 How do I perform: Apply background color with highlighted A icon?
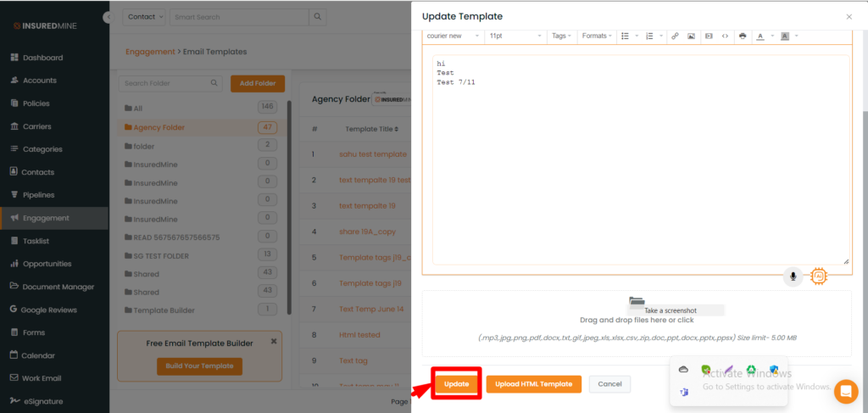(784, 36)
